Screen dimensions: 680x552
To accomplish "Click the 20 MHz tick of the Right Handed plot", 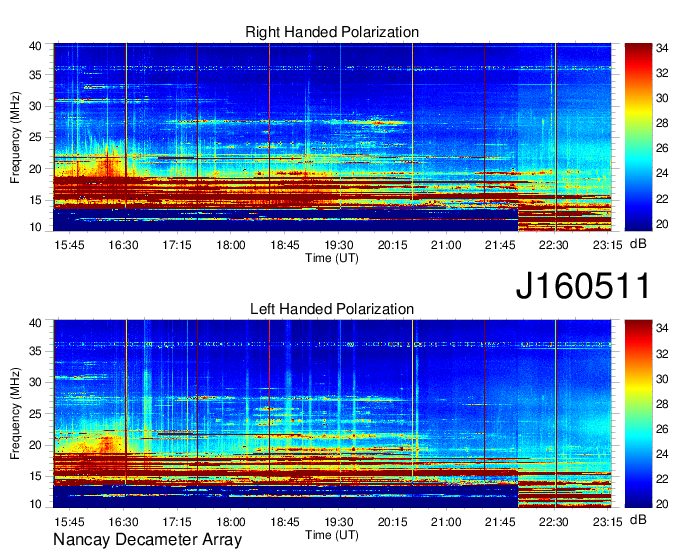I will [35, 169].
